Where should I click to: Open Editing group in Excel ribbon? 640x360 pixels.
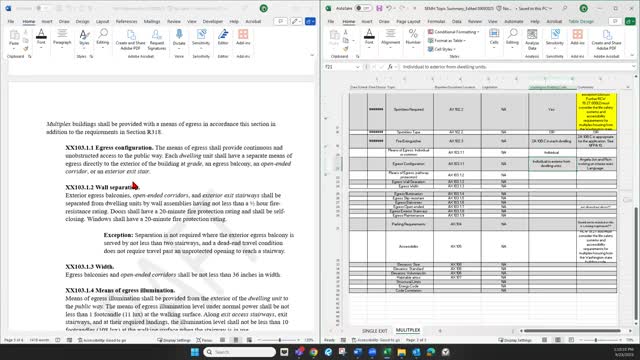point(512,38)
